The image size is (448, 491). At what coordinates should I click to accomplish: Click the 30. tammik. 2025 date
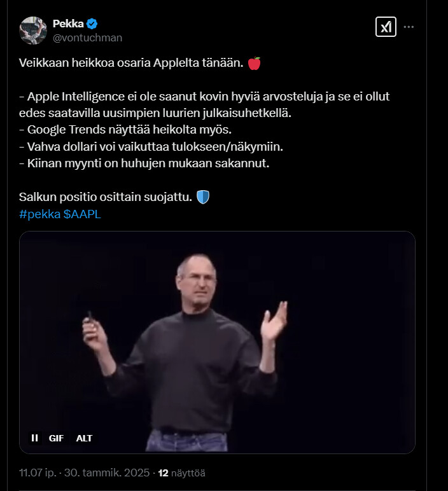(x=107, y=473)
